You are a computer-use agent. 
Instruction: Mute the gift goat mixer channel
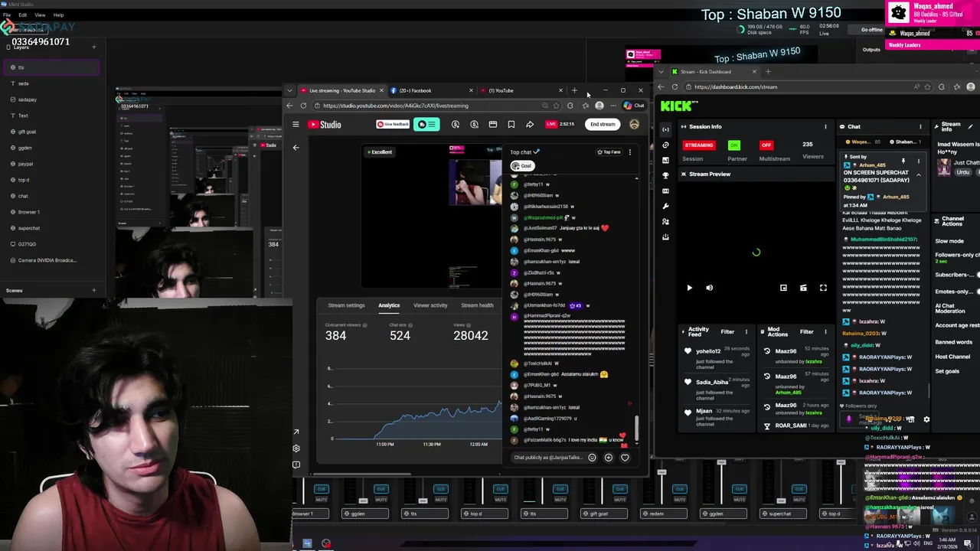pos(620,499)
